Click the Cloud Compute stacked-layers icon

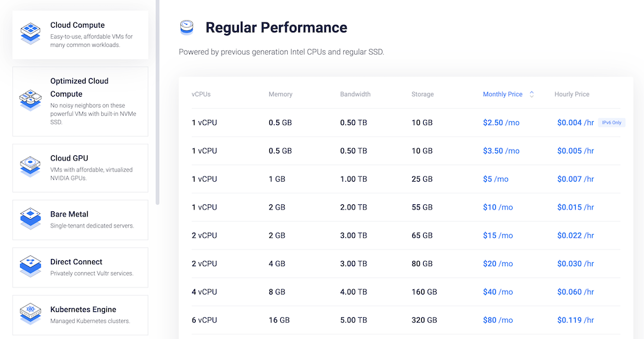(31, 33)
